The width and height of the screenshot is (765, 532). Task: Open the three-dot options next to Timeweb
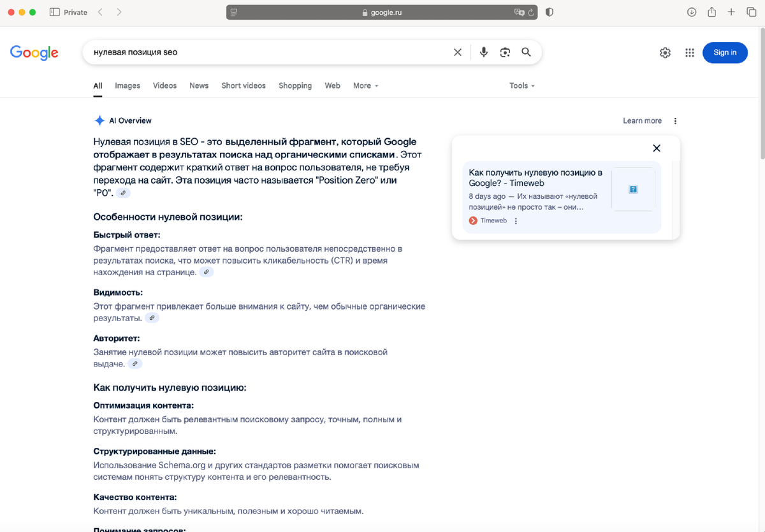tap(515, 220)
